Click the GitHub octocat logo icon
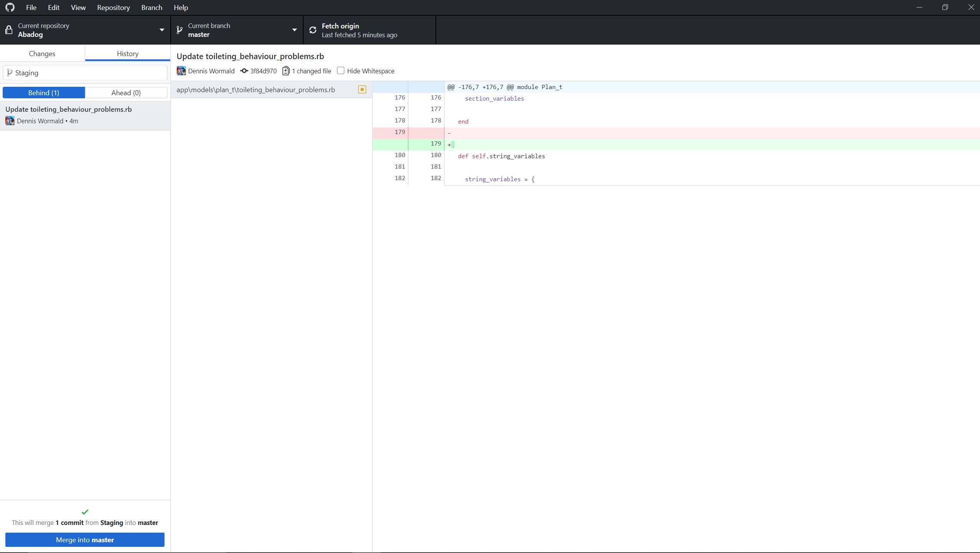This screenshot has width=980, height=553. [10, 7]
